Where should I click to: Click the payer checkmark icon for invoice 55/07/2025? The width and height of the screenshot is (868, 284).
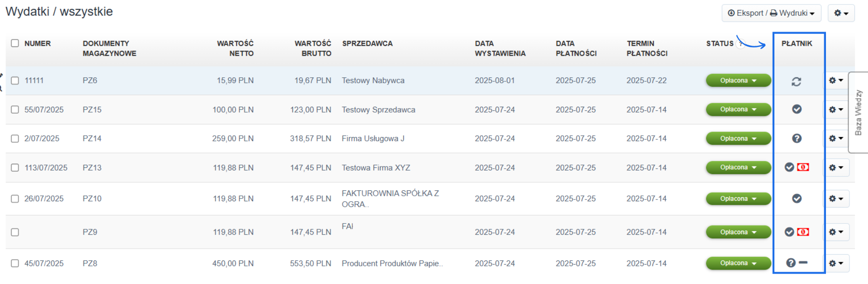(797, 109)
